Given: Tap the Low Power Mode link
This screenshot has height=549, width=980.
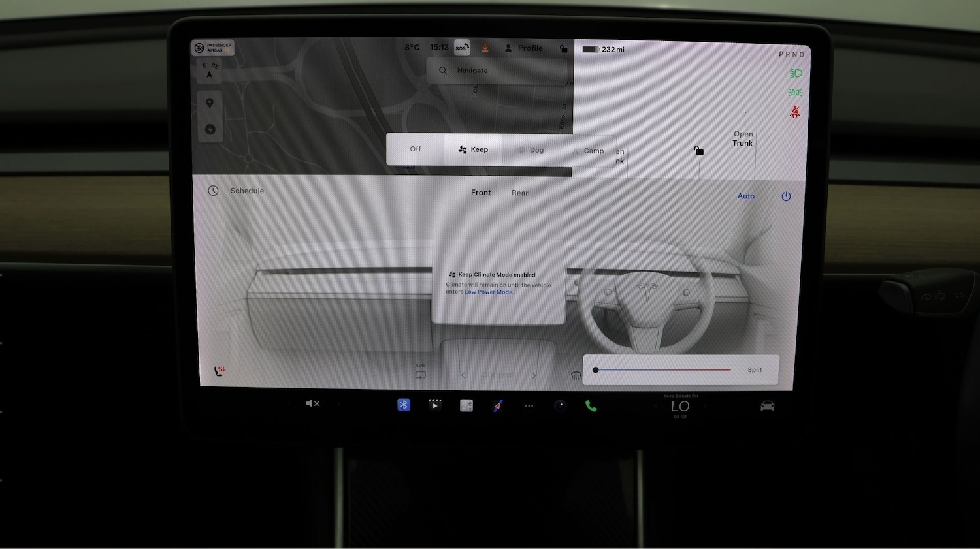Looking at the screenshot, I should pos(489,292).
